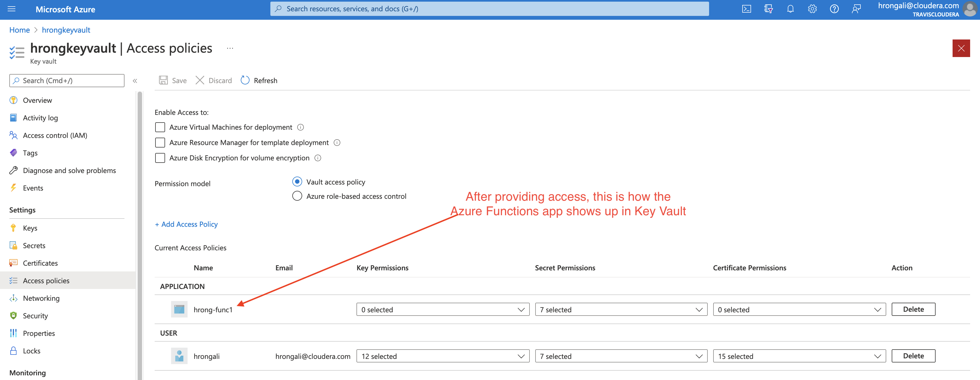Open Secrets from the sidebar
The width and height of the screenshot is (980, 380).
click(x=34, y=245)
